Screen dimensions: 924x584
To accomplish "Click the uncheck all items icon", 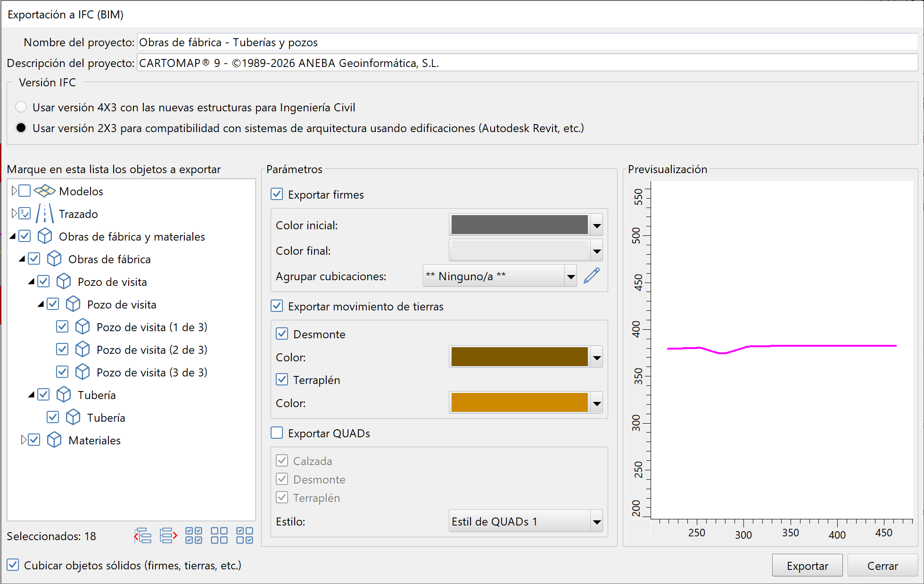I will [219, 536].
